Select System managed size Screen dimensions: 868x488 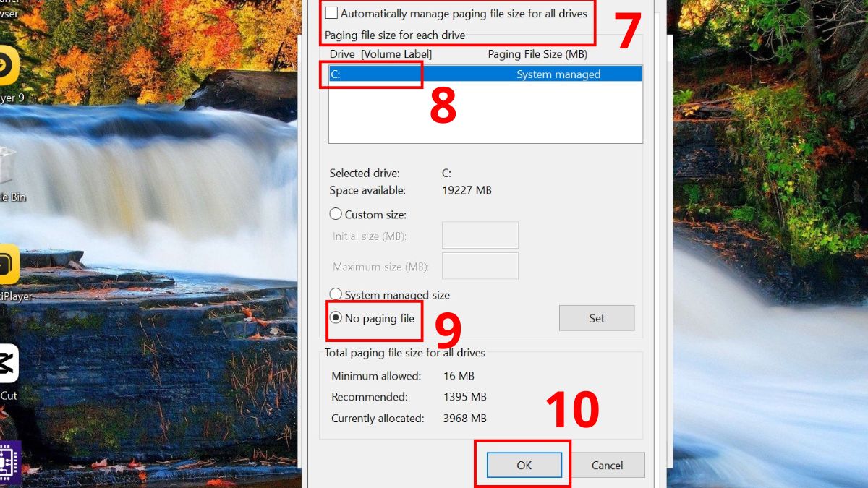coord(335,294)
